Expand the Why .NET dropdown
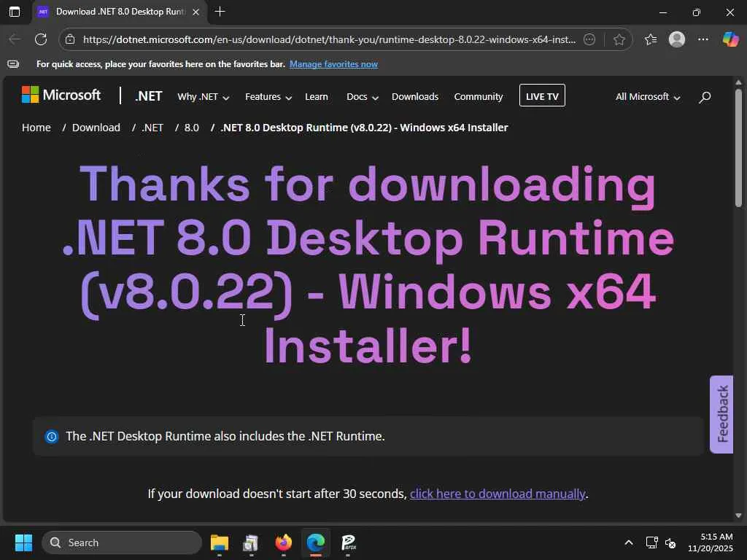This screenshot has width=747, height=560. [204, 97]
